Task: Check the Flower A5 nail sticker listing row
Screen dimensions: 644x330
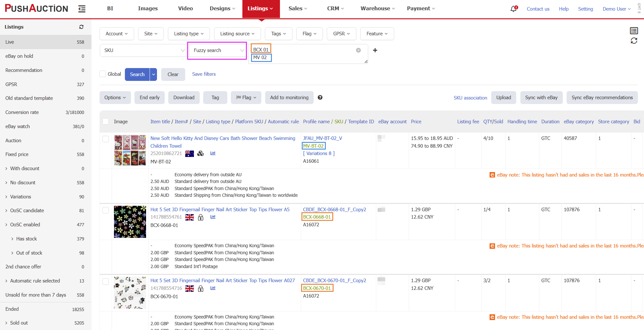Action: pos(106,210)
